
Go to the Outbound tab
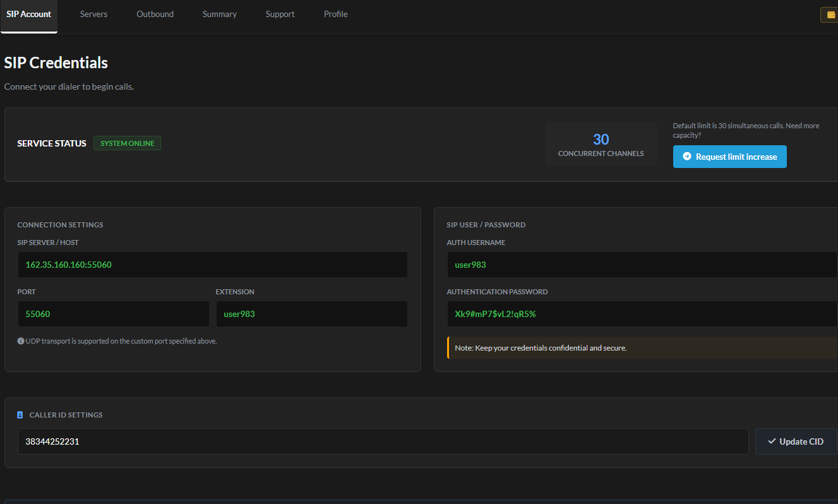tap(155, 15)
